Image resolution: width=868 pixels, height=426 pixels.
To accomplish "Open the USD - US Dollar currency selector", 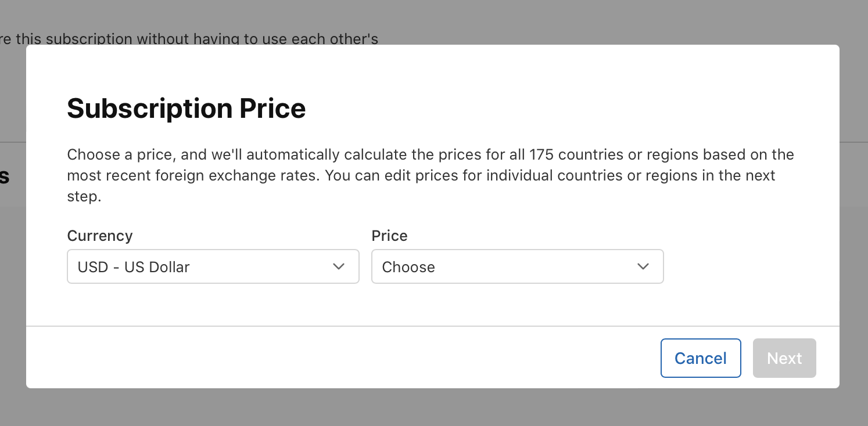I will [213, 266].
